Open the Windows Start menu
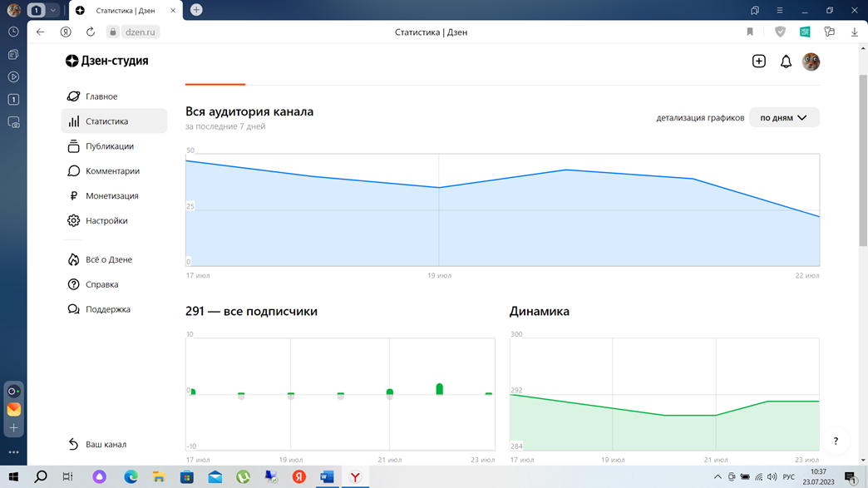Image resolution: width=868 pixels, height=488 pixels. coord(13,476)
